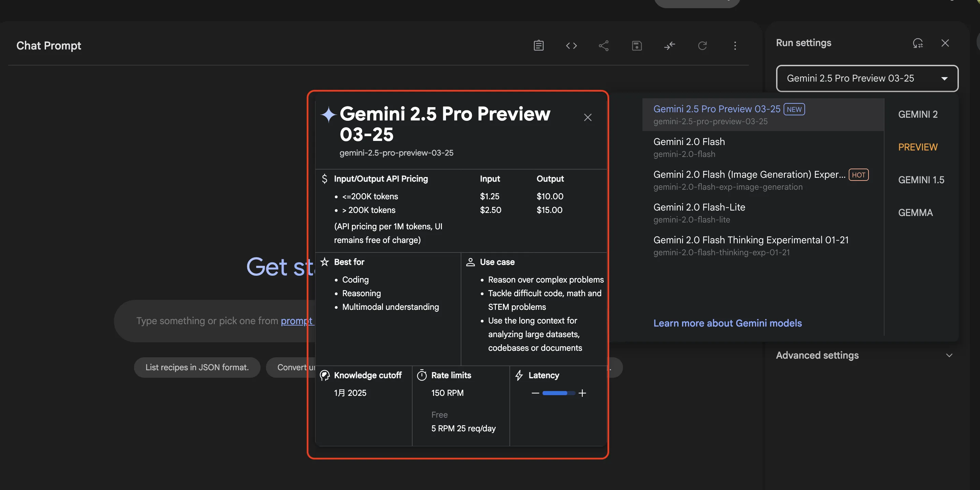Screen dimensions: 980x490
Task: Click the NEW badge on Gemini 2.5 Pro
Action: (x=794, y=109)
